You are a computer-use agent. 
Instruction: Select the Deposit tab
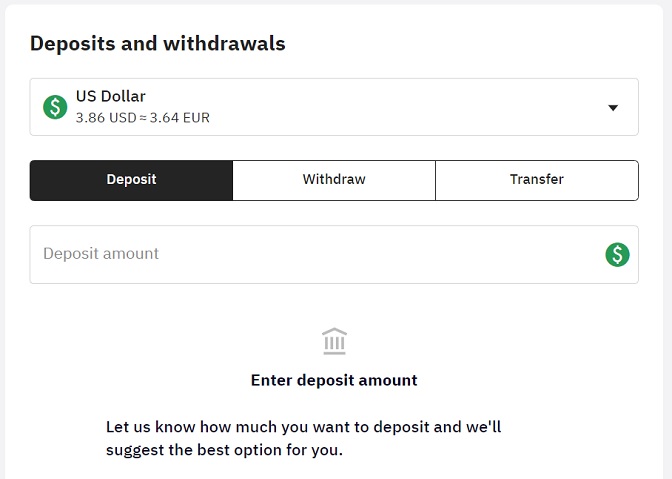click(x=131, y=180)
